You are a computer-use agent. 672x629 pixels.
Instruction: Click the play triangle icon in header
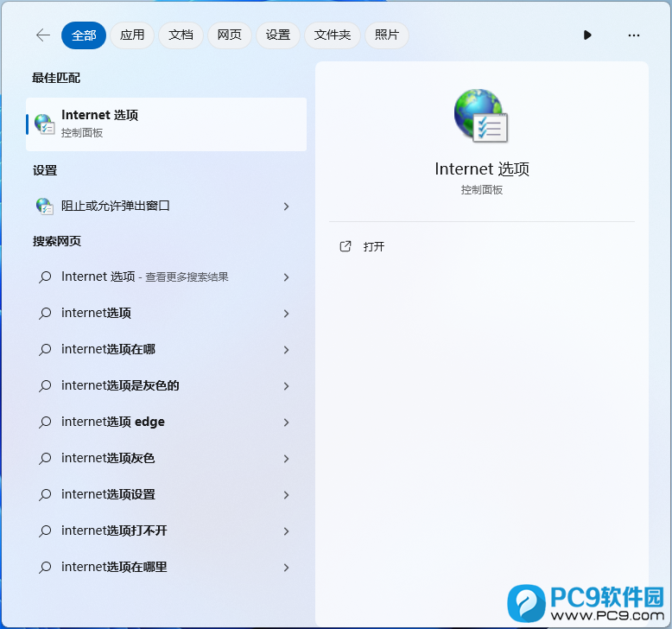(x=587, y=35)
